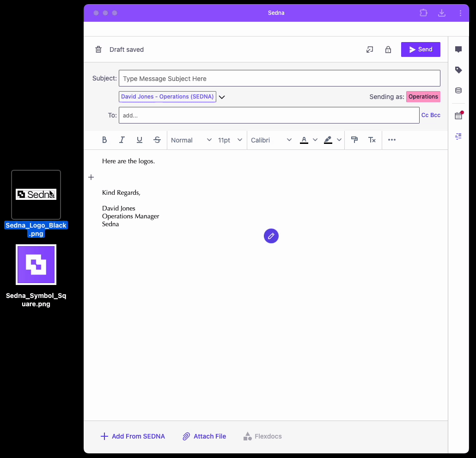Expand the text color picker arrow
The height and width of the screenshot is (458, 476).
click(x=315, y=140)
